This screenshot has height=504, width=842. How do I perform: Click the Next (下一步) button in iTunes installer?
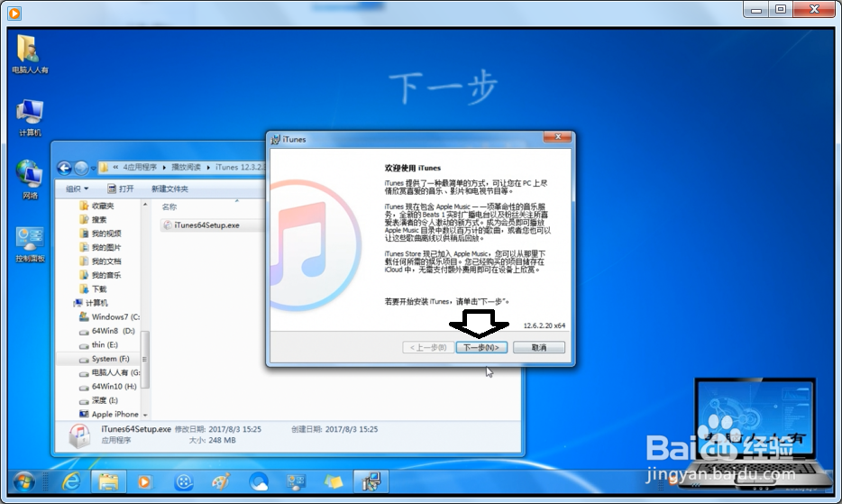(x=481, y=348)
